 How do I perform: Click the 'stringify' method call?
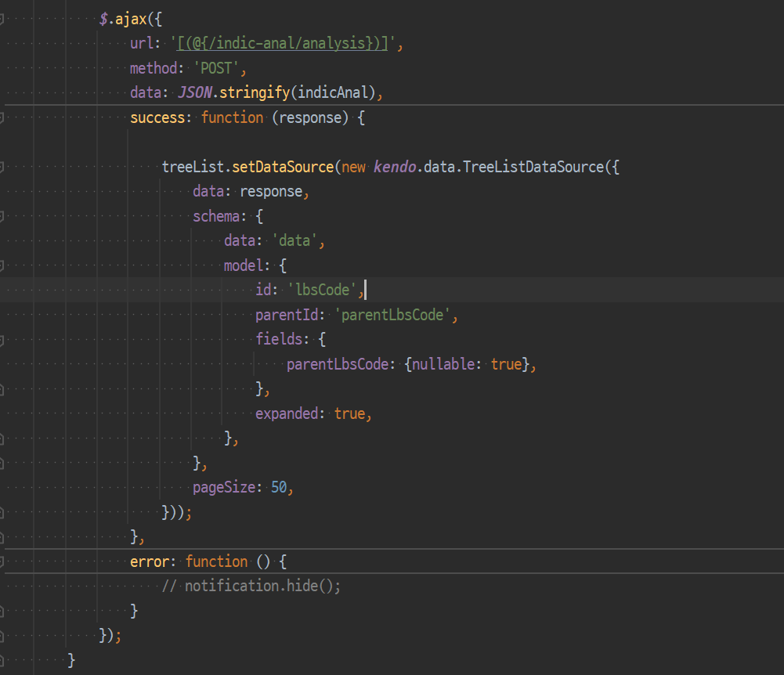coord(255,92)
